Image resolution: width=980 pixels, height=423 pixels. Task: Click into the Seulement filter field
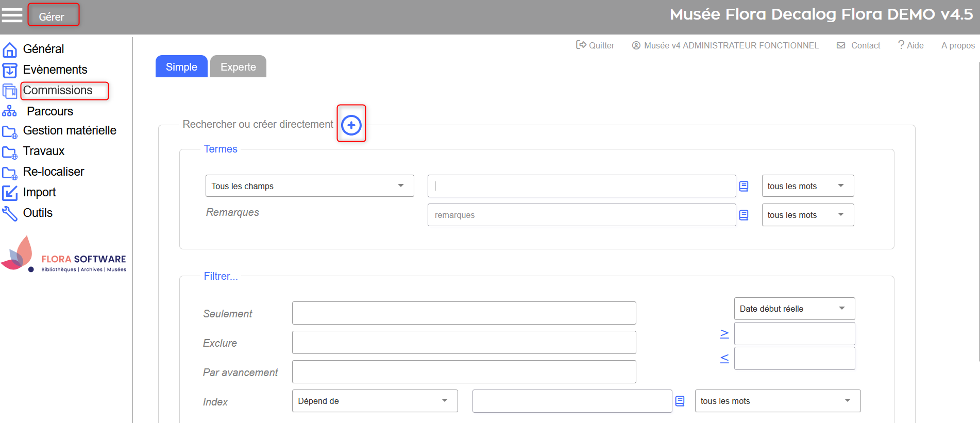click(x=464, y=313)
